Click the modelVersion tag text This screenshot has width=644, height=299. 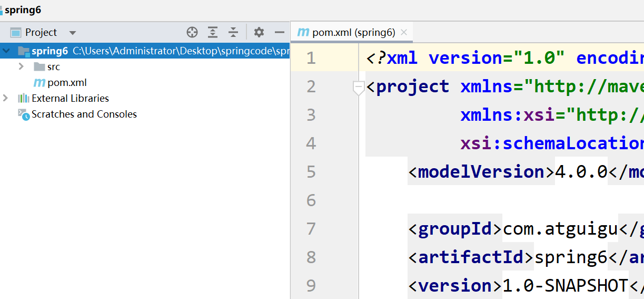click(x=481, y=172)
